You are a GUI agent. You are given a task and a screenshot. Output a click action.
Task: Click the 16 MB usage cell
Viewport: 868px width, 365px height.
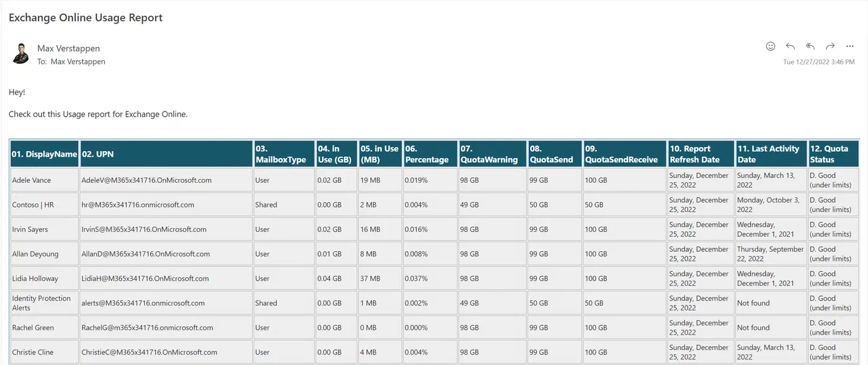[380, 229]
